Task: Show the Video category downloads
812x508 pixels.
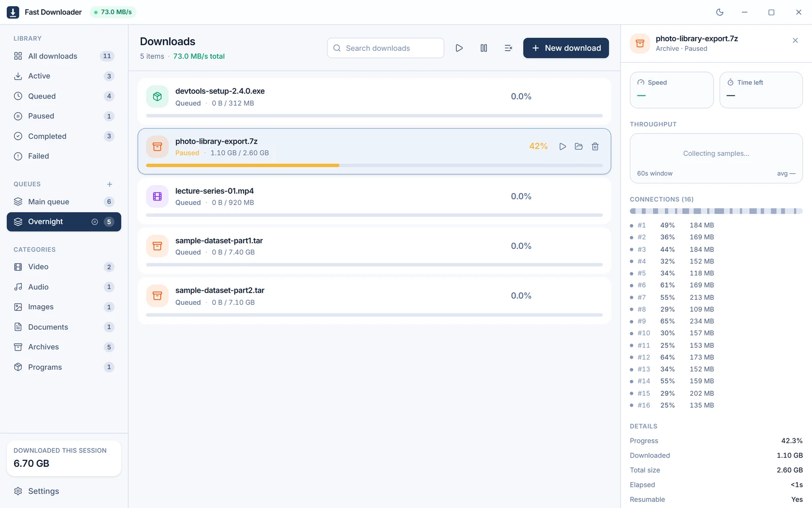Action: pyautogui.click(x=64, y=267)
